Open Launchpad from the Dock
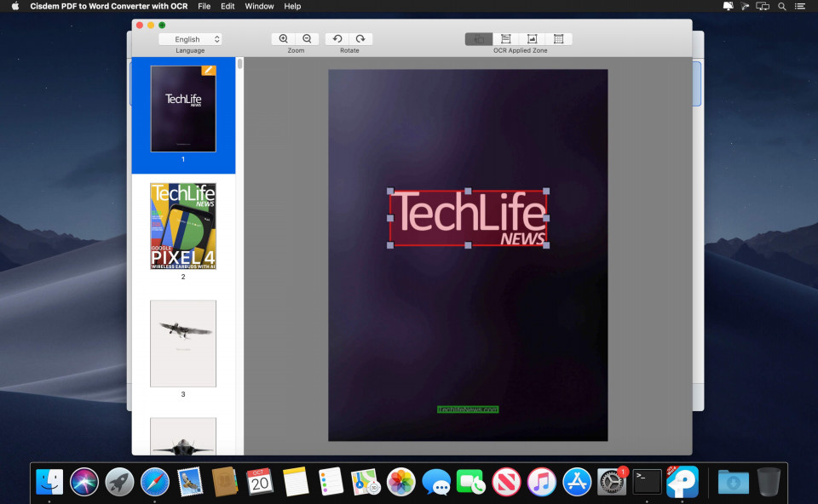 [x=119, y=482]
